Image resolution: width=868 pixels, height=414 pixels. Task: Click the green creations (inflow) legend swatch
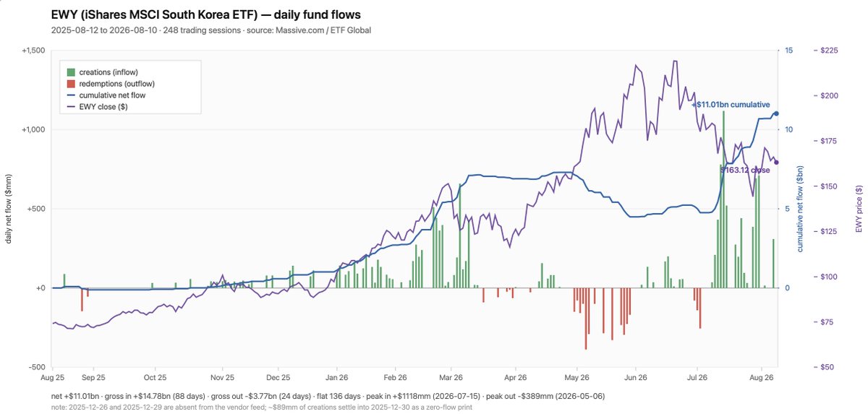(72, 72)
